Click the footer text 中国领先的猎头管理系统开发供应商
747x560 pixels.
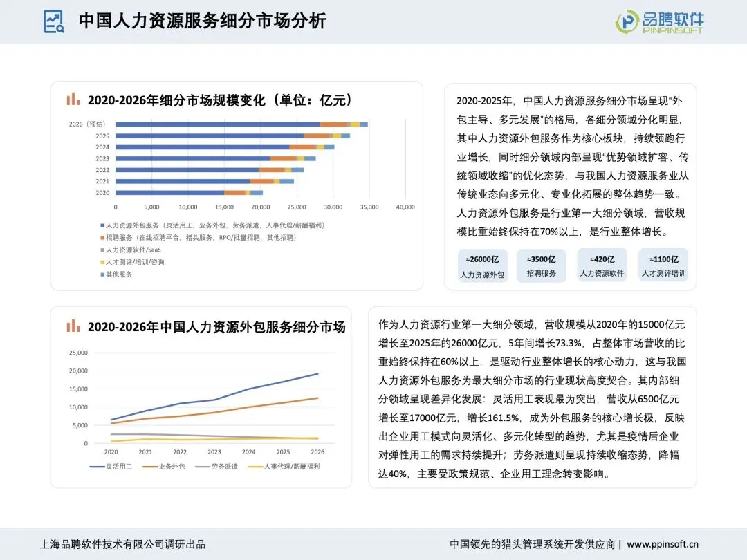tap(532, 544)
